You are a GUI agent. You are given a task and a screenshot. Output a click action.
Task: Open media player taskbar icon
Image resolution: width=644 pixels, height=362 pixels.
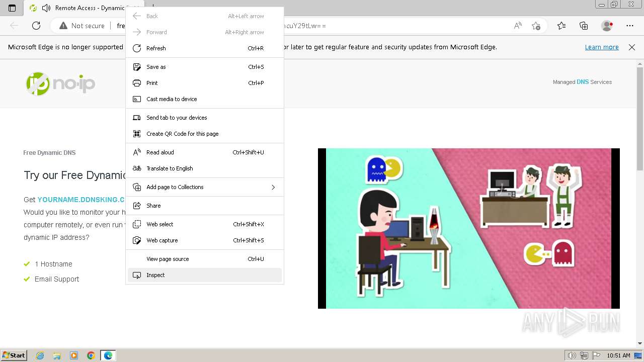click(74, 355)
